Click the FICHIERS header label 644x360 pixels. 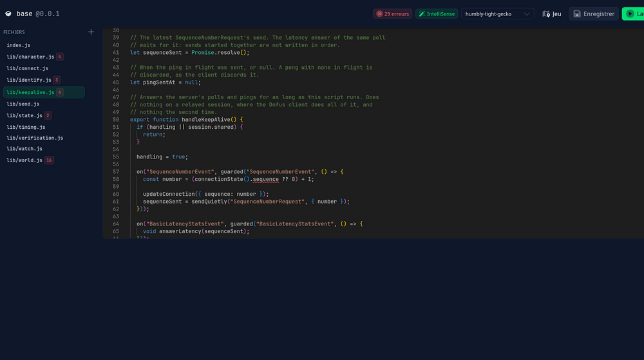[14, 32]
